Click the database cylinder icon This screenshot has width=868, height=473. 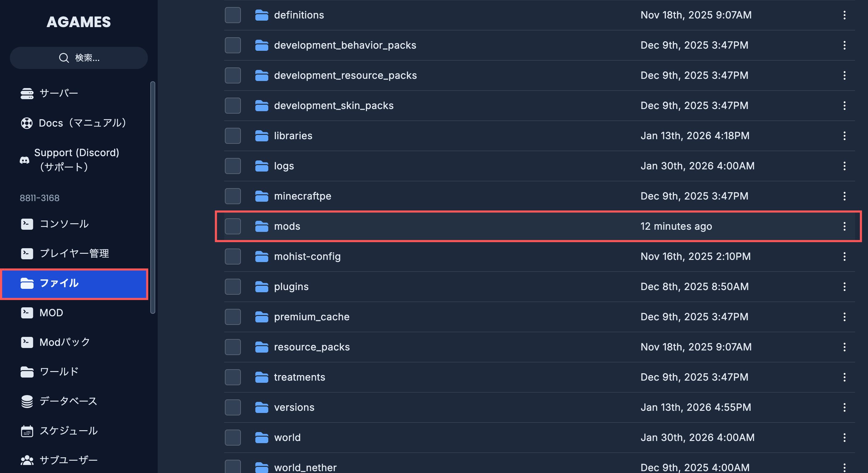click(x=27, y=401)
